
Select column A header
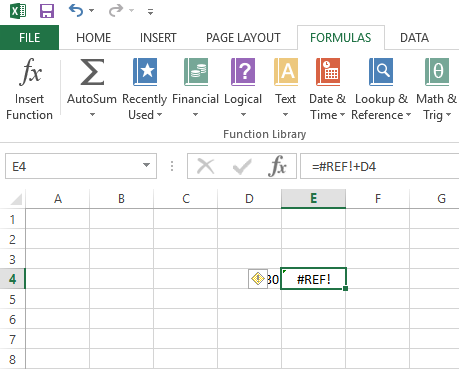tap(58, 199)
